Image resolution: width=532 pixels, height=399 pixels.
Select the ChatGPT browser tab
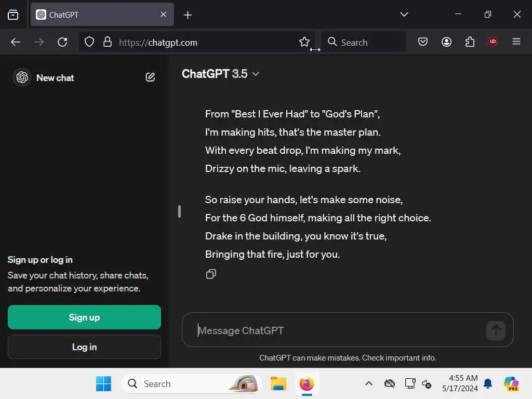[x=102, y=15]
